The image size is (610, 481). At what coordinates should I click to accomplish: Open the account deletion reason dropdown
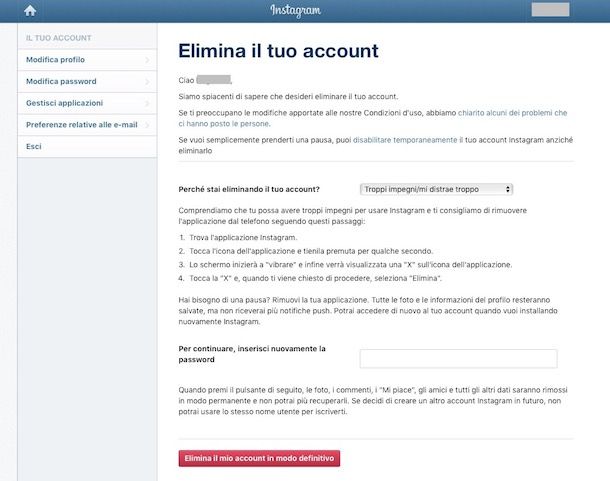(x=436, y=189)
